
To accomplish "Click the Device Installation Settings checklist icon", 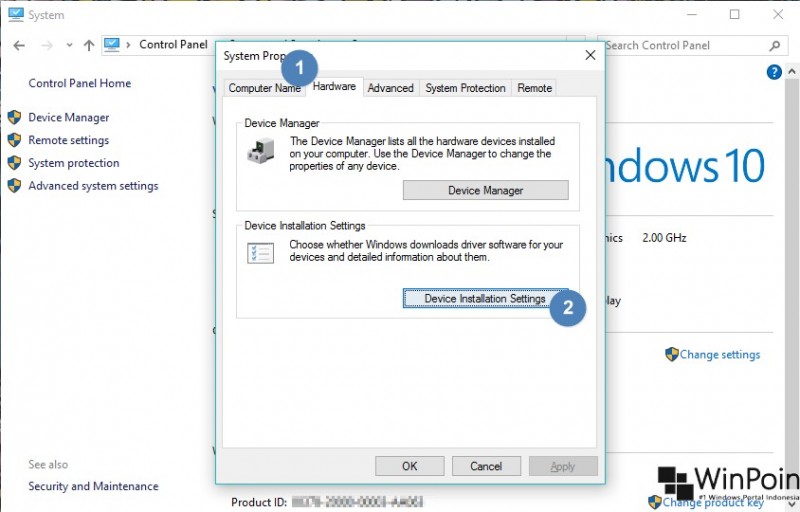I will (261, 253).
